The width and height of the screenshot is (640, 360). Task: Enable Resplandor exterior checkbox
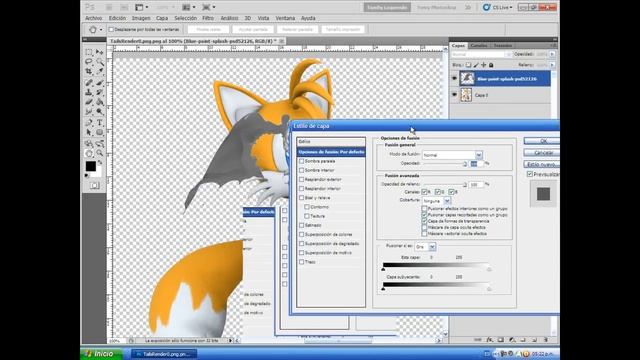point(301,180)
